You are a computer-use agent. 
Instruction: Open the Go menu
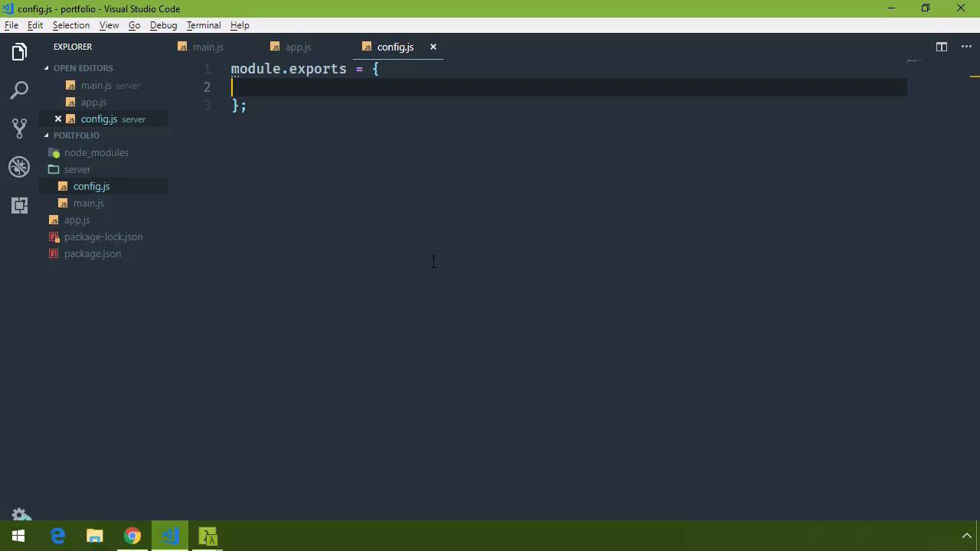(x=134, y=25)
